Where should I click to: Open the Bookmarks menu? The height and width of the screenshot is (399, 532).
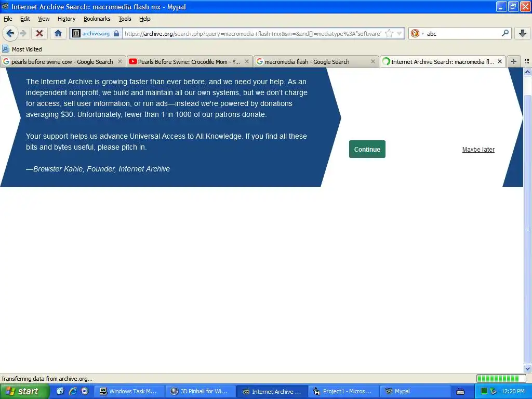tap(97, 19)
